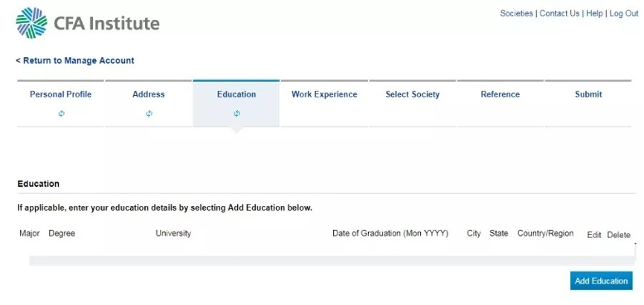Click the status icon under Personal Profile
The image size is (644, 305).
(61, 114)
